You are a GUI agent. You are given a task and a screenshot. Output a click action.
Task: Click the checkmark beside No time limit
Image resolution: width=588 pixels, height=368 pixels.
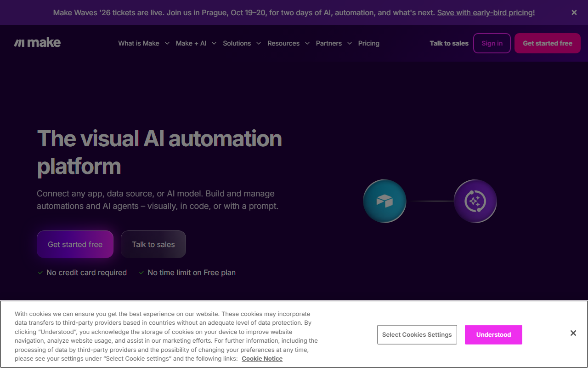click(141, 273)
